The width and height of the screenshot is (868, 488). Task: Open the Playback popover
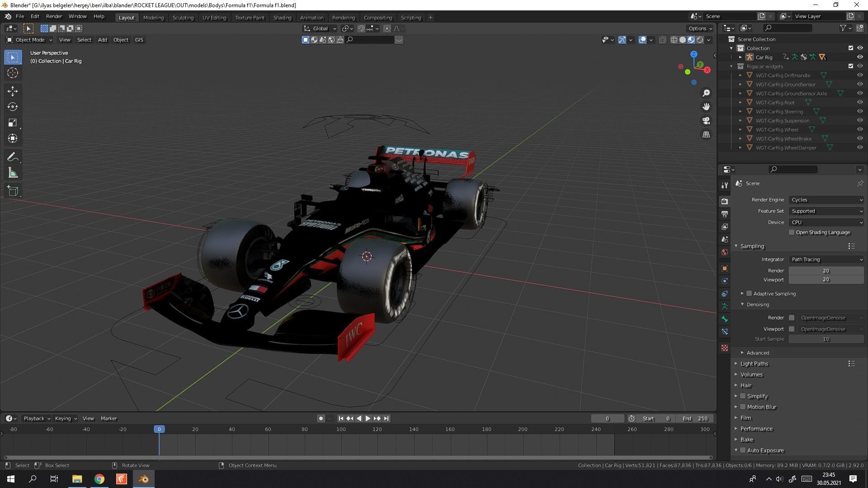point(37,418)
